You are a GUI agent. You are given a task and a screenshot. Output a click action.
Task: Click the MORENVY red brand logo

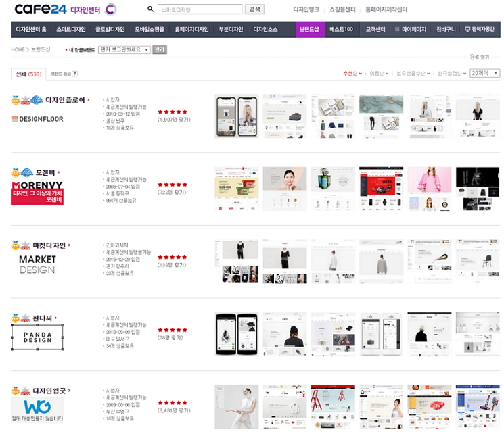click(x=37, y=193)
